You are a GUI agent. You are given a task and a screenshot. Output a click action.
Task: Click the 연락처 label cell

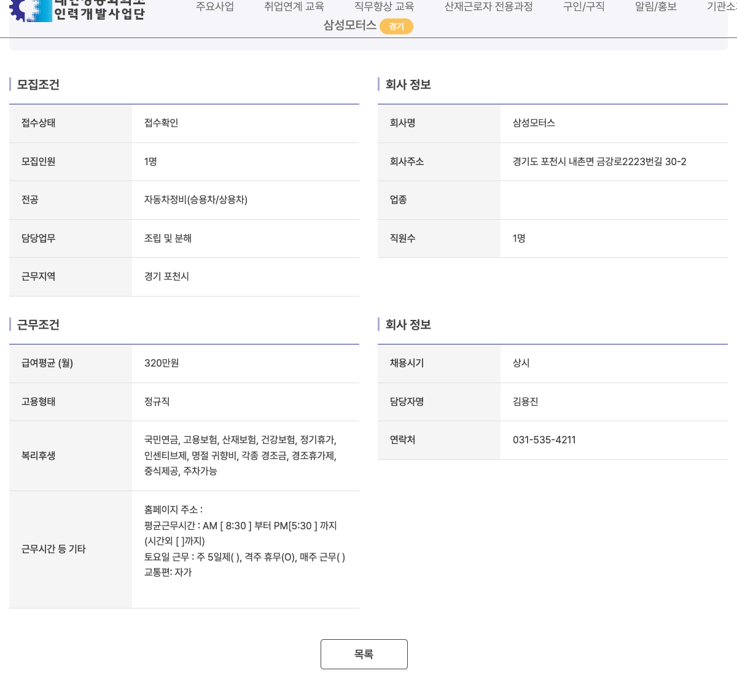(439, 440)
